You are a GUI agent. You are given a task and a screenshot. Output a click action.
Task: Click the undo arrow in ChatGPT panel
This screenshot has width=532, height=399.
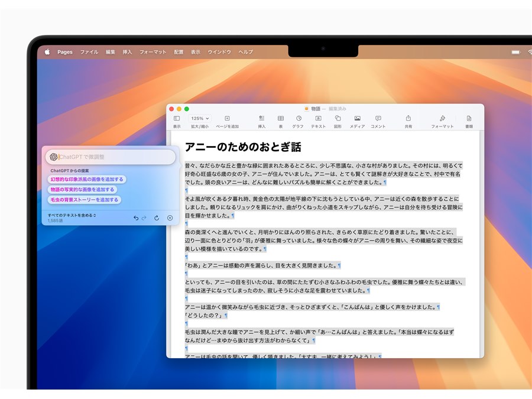pyautogui.click(x=136, y=218)
